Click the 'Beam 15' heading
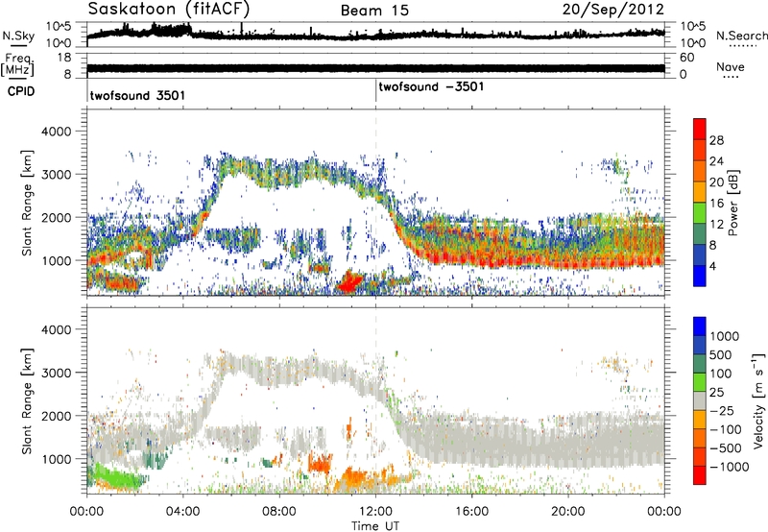 pos(374,11)
